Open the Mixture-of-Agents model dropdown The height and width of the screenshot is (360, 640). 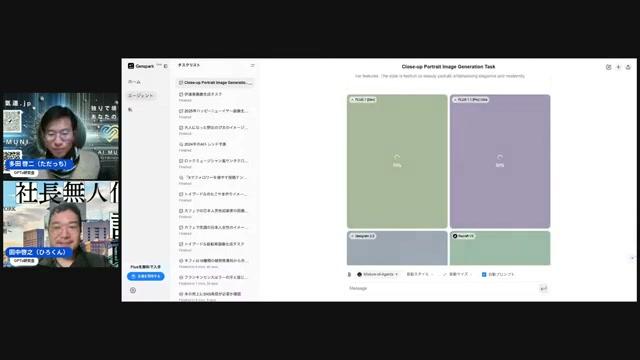378,274
